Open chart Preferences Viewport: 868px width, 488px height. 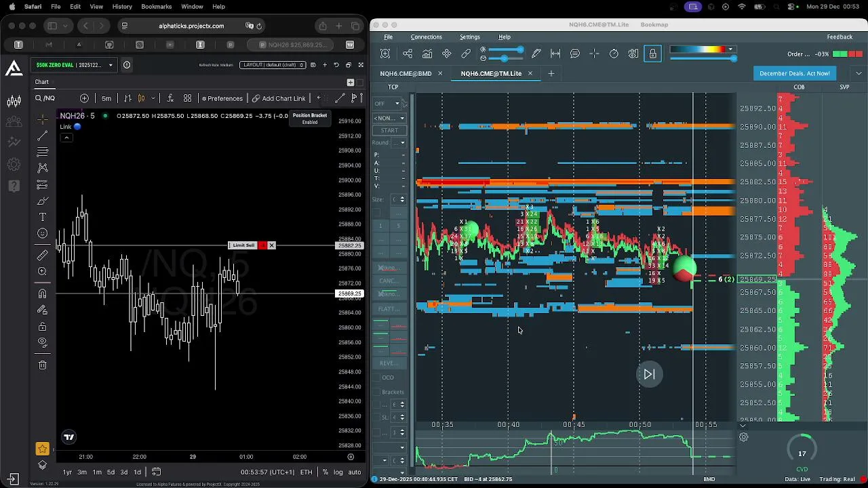tap(222, 98)
